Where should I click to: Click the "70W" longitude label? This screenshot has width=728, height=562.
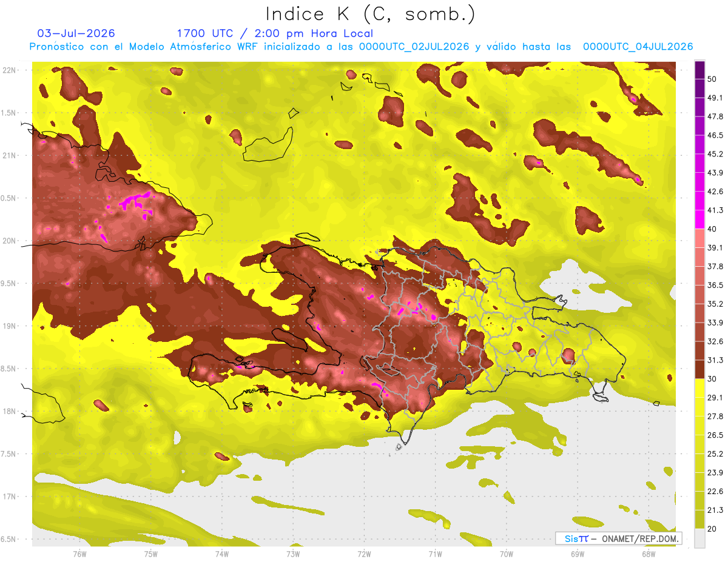[507, 554]
